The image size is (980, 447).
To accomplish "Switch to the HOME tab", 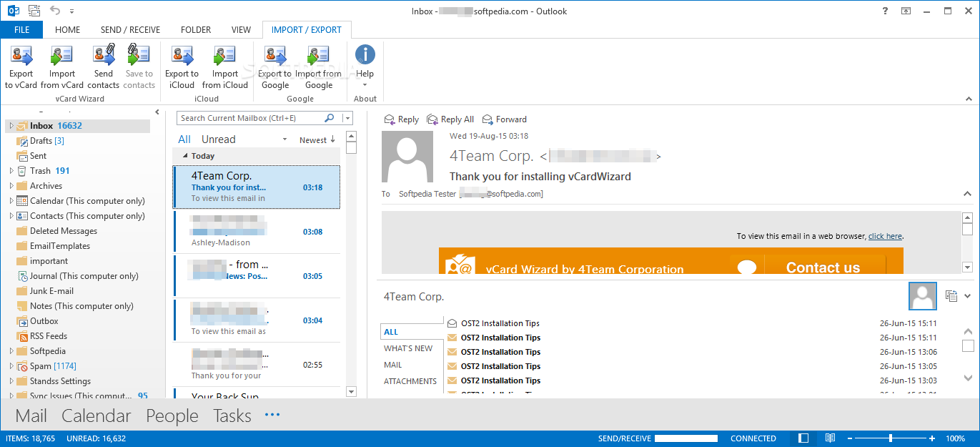I will [x=67, y=30].
